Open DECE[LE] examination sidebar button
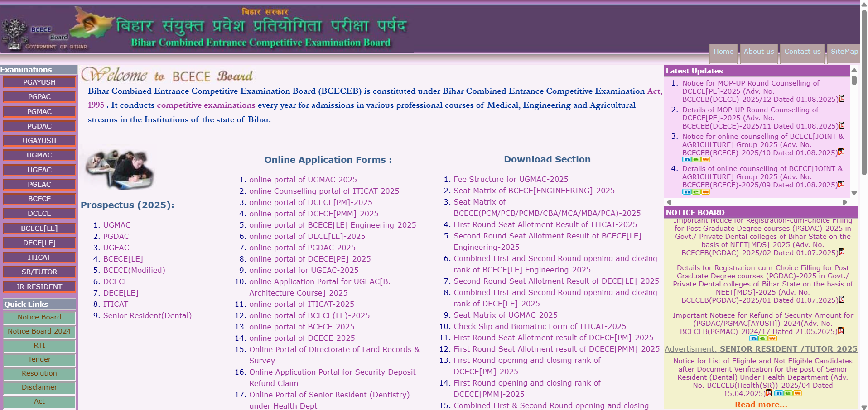Screen dimensions: 868x410 click(39, 243)
